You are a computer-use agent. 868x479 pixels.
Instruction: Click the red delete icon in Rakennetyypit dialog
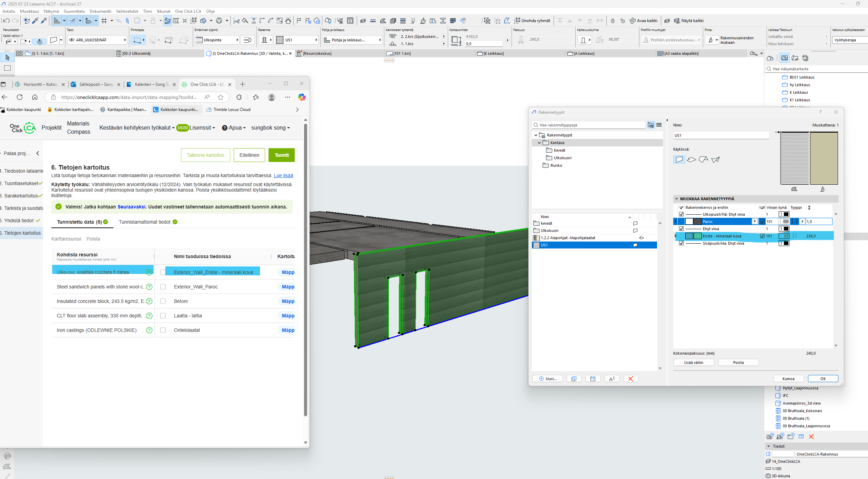point(630,379)
